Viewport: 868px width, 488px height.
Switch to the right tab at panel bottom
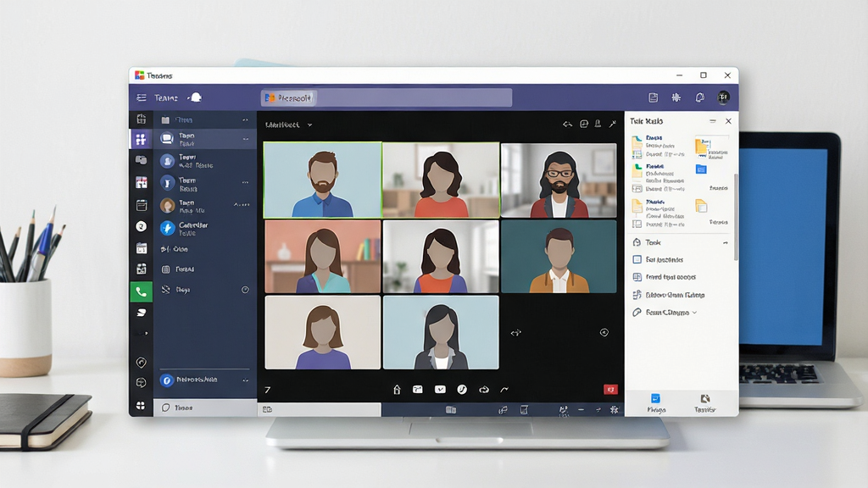pos(704,403)
